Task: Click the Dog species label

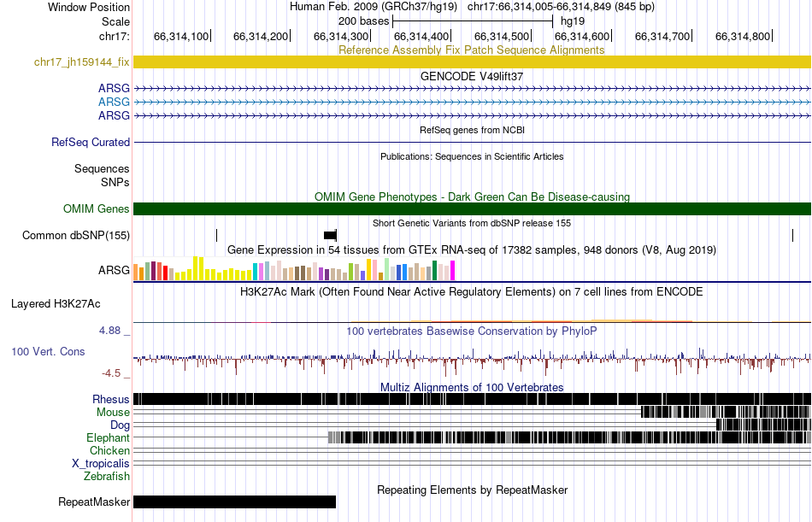Action: 120,425
